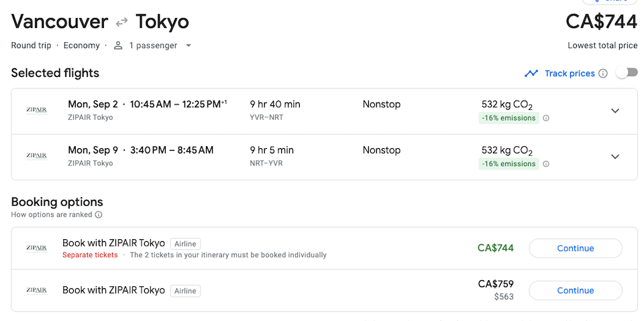This screenshot has height=321, width=644.
Task: Click 'Mon, Sep 2 · 10:45 AM – 12:25 PM' time
Action: tap(148, 105)
